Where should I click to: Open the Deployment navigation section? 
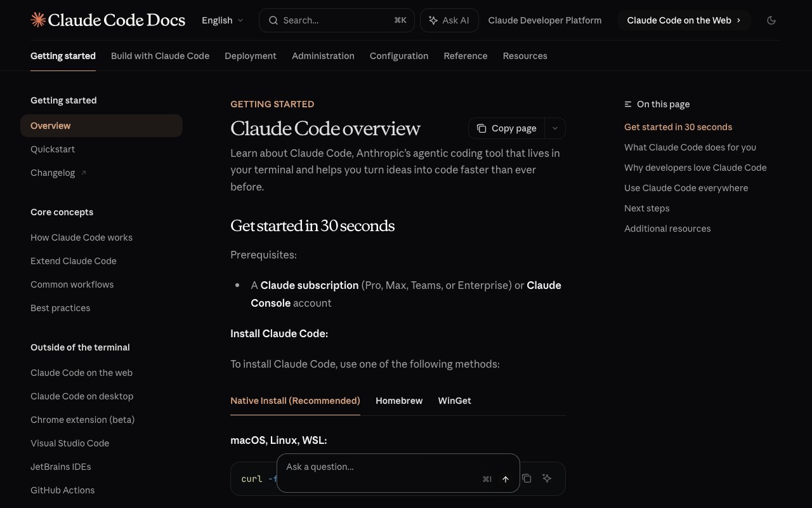251,56
